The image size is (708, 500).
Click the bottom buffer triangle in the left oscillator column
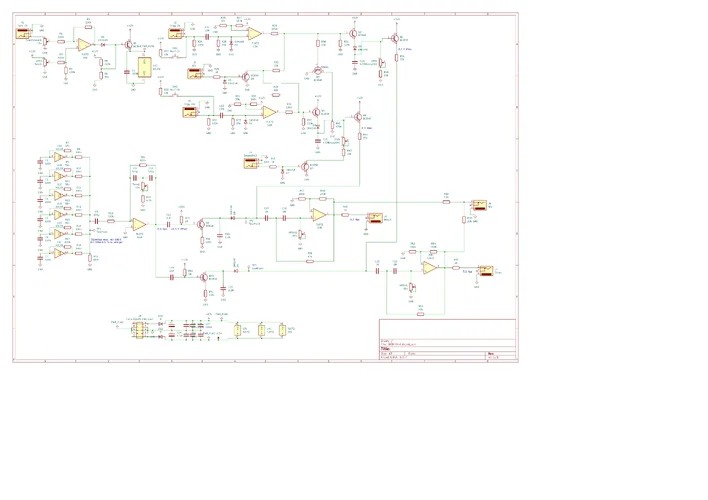(x=59, y=253)
